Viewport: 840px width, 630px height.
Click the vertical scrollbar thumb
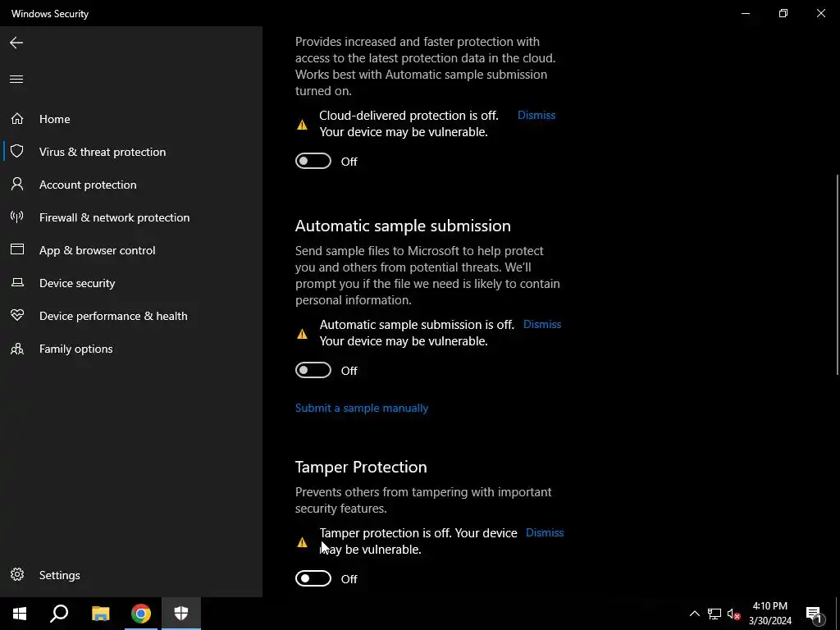point(838,275)
